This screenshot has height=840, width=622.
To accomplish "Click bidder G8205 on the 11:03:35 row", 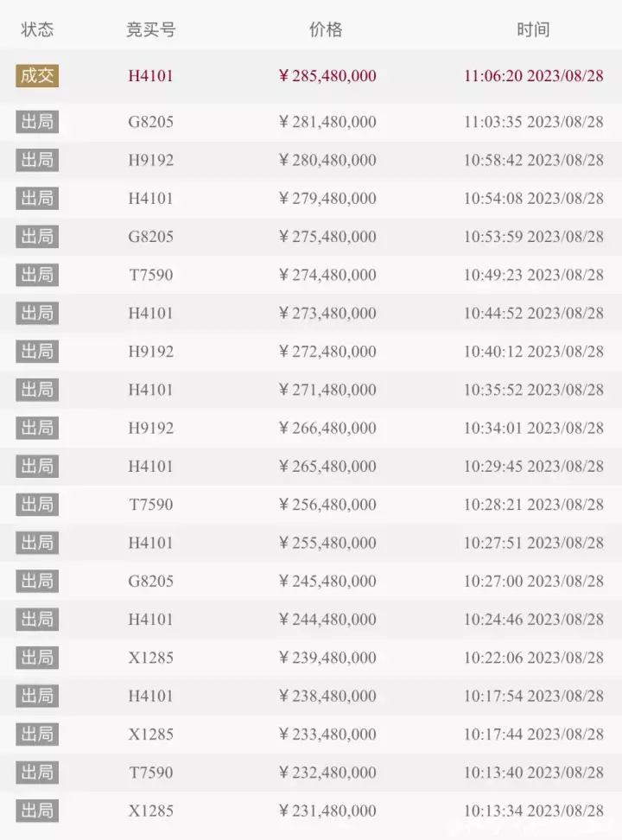I will click(x=150, y=122).
